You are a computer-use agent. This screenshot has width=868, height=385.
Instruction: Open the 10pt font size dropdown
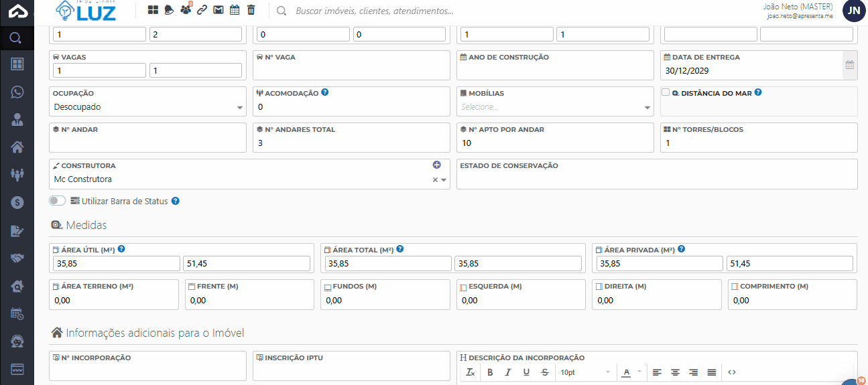[585, 372]
